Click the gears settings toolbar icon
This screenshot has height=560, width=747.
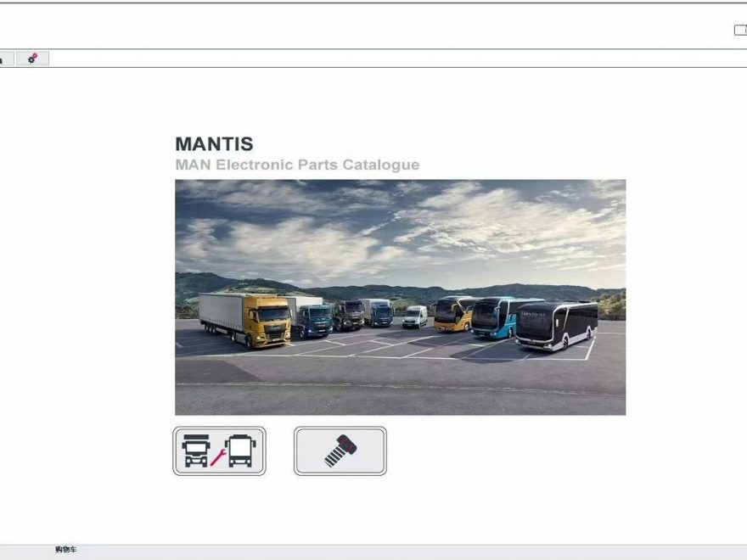[x=32, y=59]
